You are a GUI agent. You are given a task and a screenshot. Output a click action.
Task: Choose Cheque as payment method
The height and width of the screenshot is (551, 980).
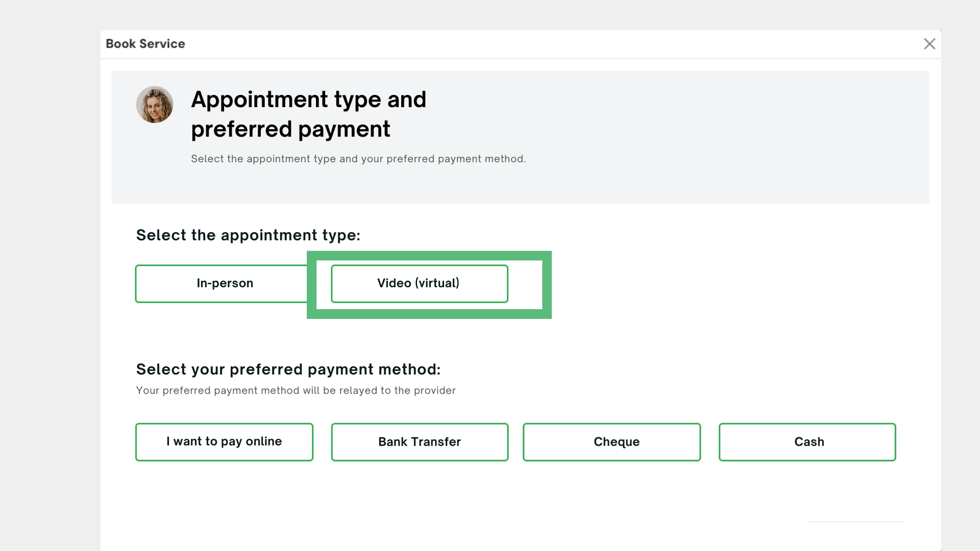pos(611,442)
